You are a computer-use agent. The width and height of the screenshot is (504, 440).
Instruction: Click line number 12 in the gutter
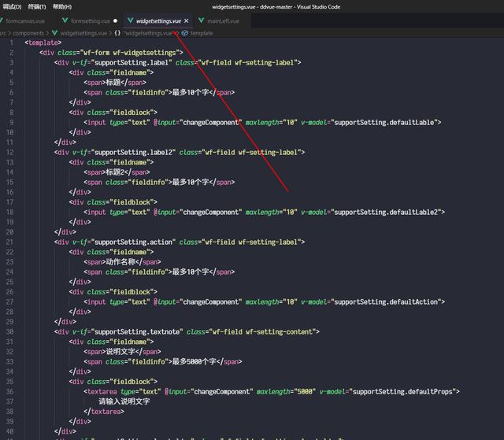[10, 152]
